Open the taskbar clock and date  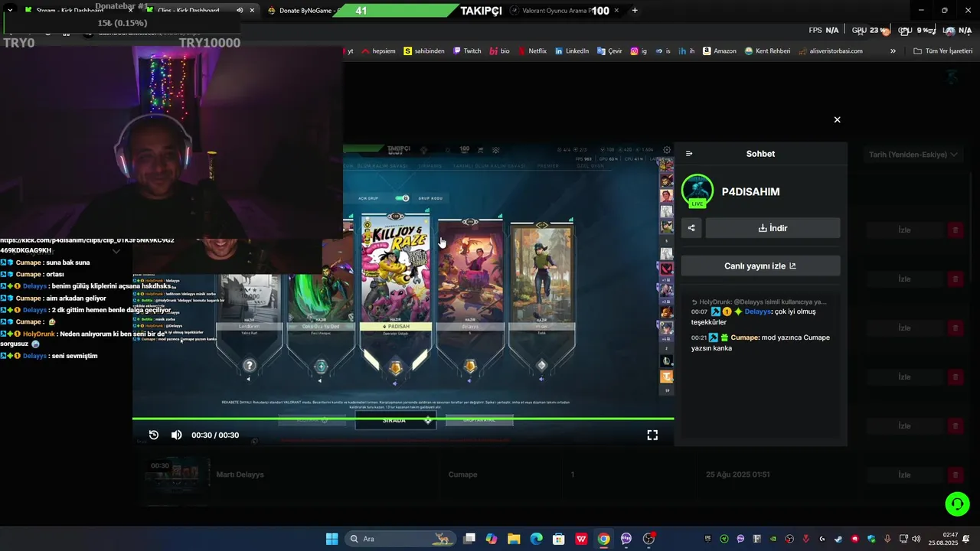(x=943, y=539)
